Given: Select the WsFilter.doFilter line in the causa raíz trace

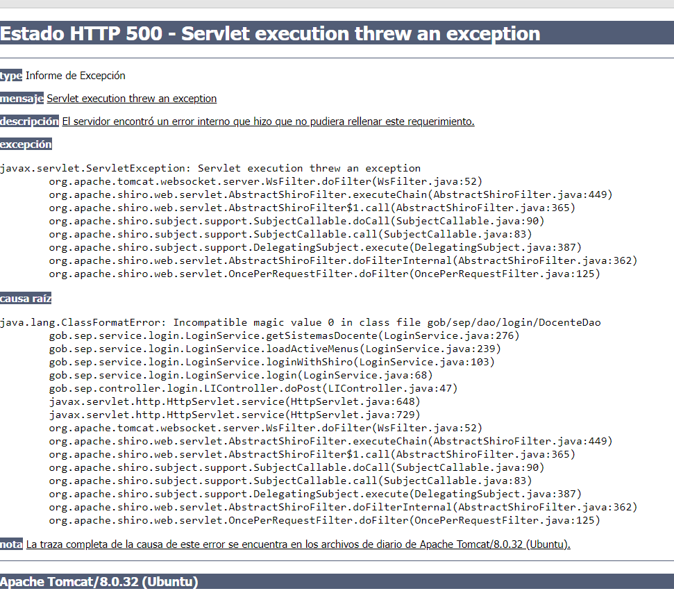Looking at the screenshot, I should tap(266, 428).
